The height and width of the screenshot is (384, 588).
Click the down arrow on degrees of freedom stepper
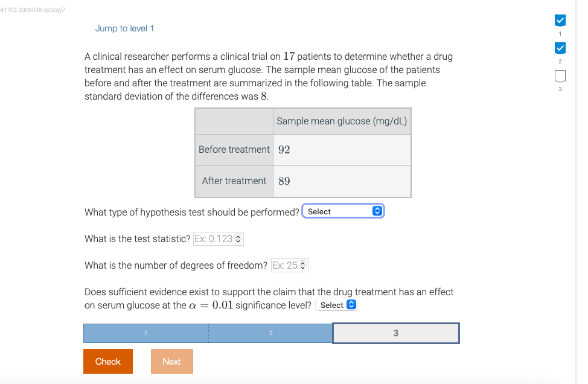(x=302, y=267)
